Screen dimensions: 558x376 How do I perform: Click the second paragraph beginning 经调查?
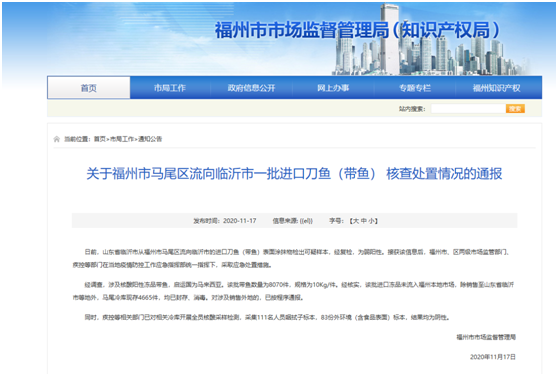click(293, 291)
